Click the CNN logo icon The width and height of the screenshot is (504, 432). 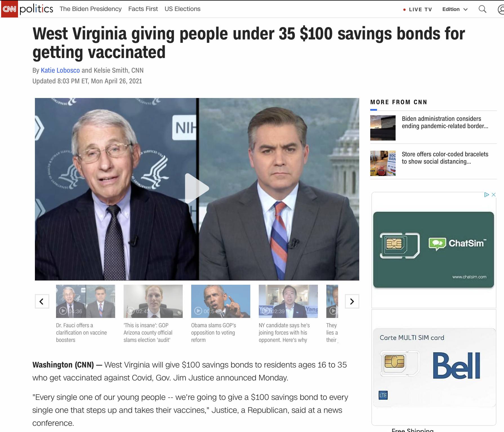pyautogui.click(x=9, y=9)
